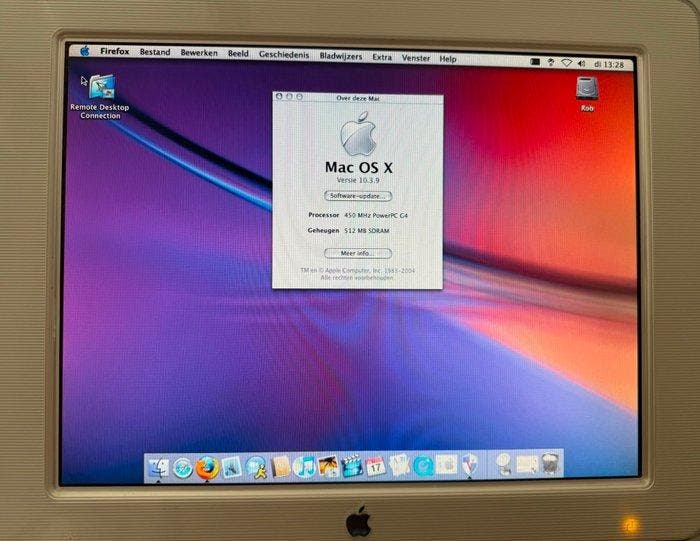
Task: Open iPhoto palm tree icon in dock
Action: 328,467
